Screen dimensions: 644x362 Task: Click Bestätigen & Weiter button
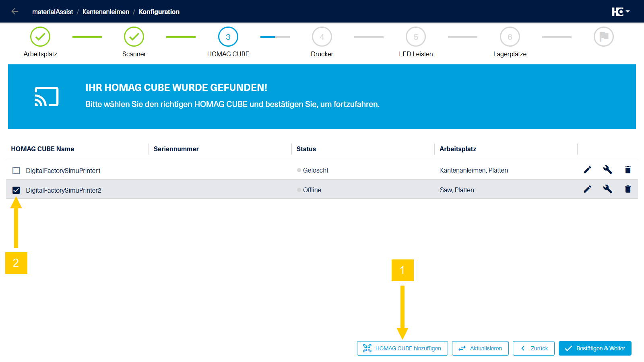595,348
